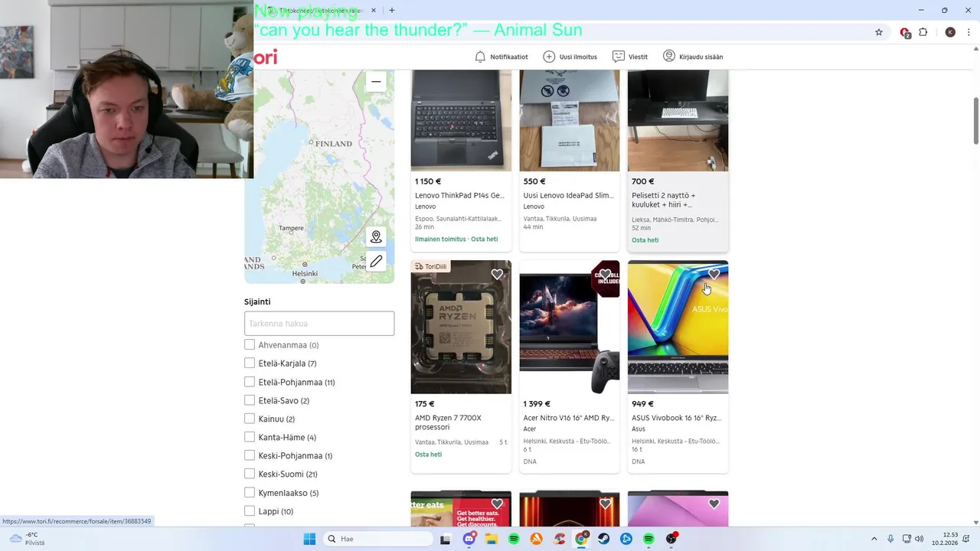This screenshot has width=980, height=551.
Task: Open the volume control in system tray
Action: click(x=919, y=539)
